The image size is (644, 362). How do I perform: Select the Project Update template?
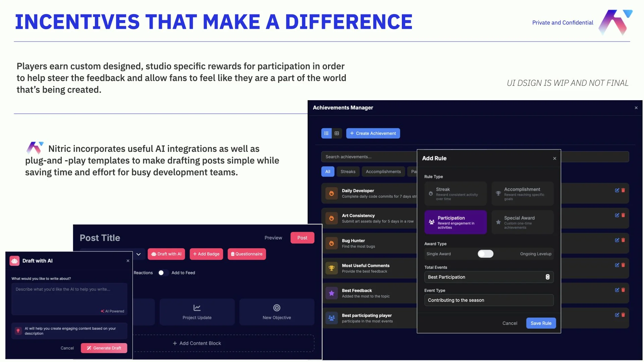coord(197,312)
